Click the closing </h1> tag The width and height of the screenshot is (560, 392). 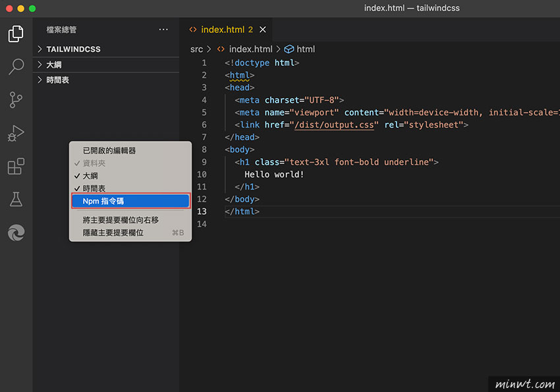(x=247, y=186)
